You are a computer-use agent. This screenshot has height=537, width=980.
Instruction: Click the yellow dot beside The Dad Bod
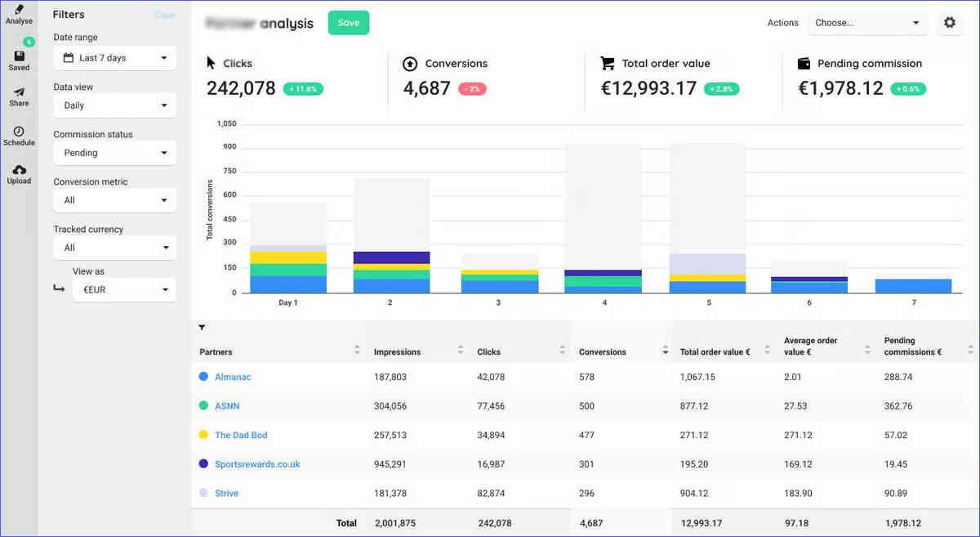203,435
